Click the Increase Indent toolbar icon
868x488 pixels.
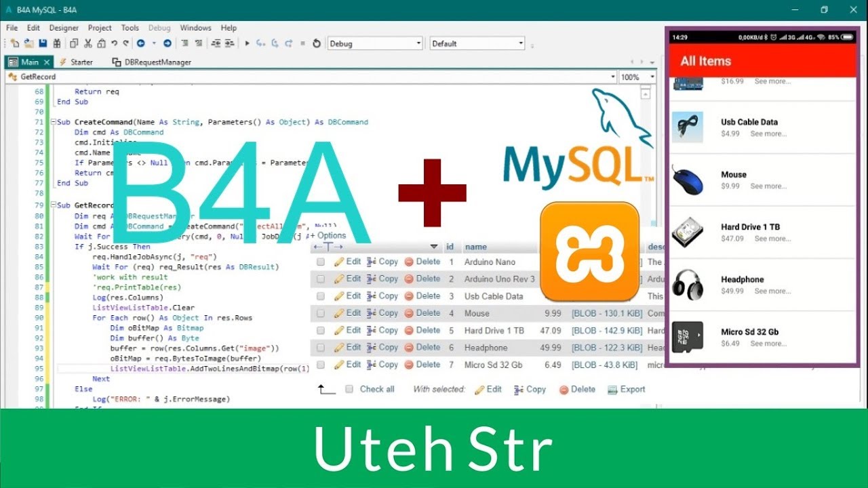click(x=231, y=43)
